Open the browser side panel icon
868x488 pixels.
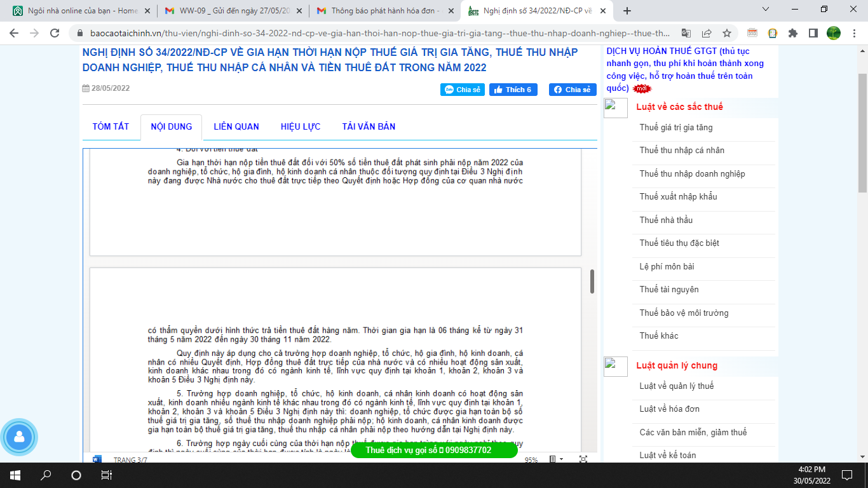813,33
